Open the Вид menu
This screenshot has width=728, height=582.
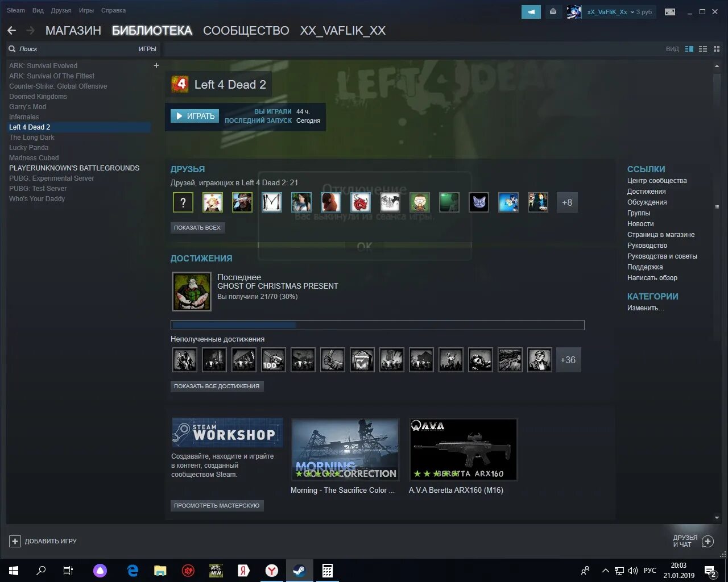point(38,10)
